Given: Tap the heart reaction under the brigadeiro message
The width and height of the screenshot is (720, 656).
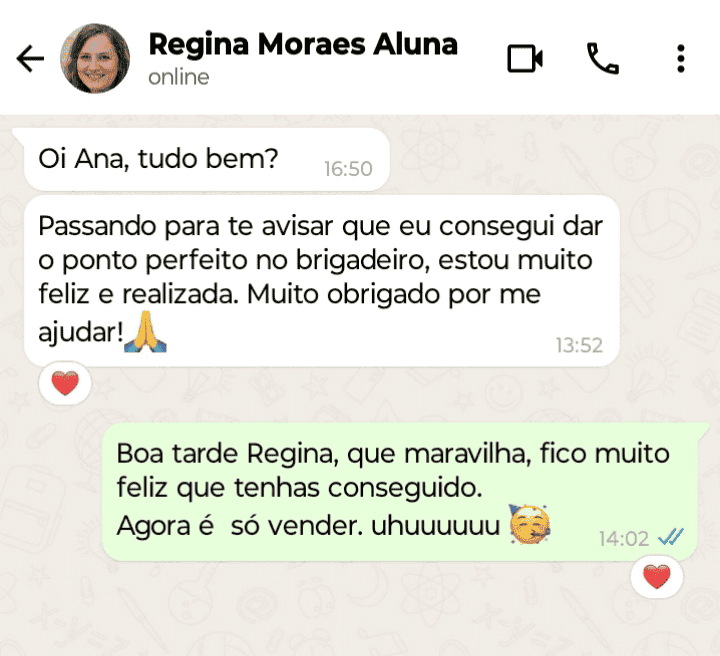Looking at the screenshot, I should tap(65, 383).
